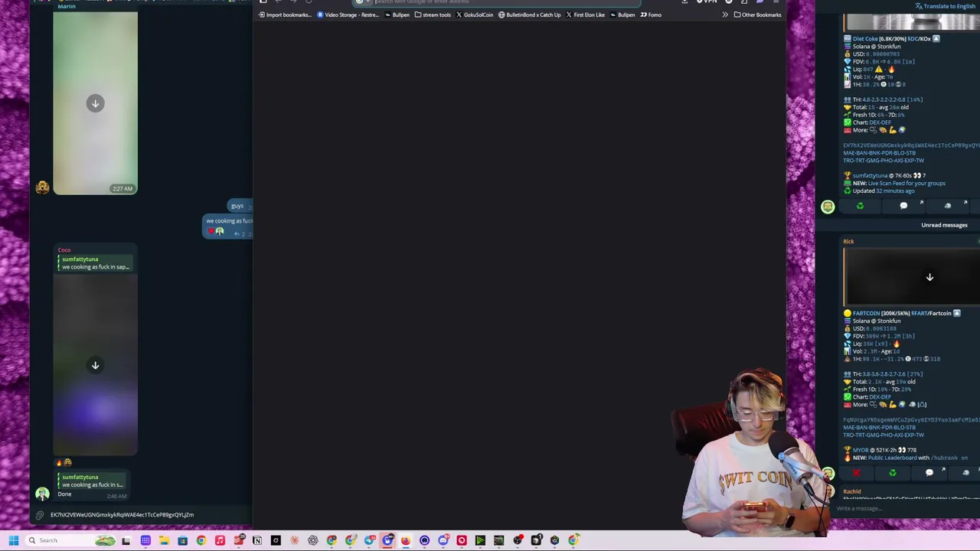The image size is (980, 551).
Task: Open File Explorer from the taskbar
Action: tap(164, 540)
